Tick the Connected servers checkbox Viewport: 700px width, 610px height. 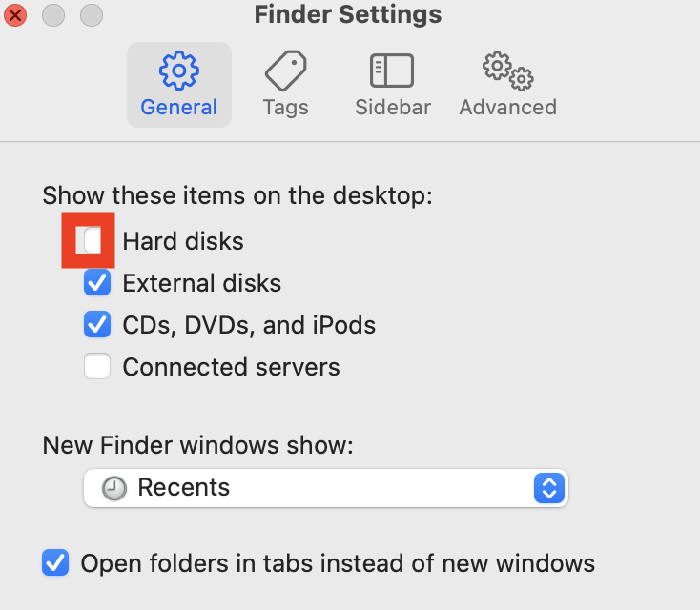click(97, 367)
